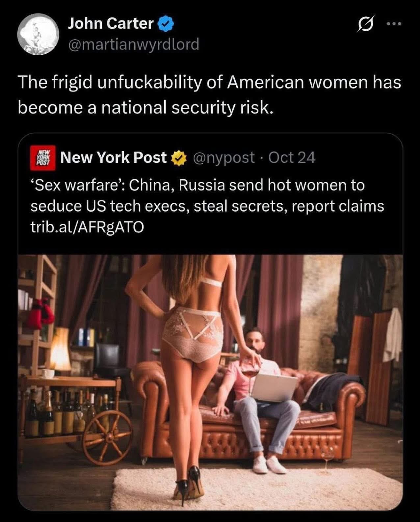
Task: Open the John Carter display name link
Action: click(x=111, y=24)
